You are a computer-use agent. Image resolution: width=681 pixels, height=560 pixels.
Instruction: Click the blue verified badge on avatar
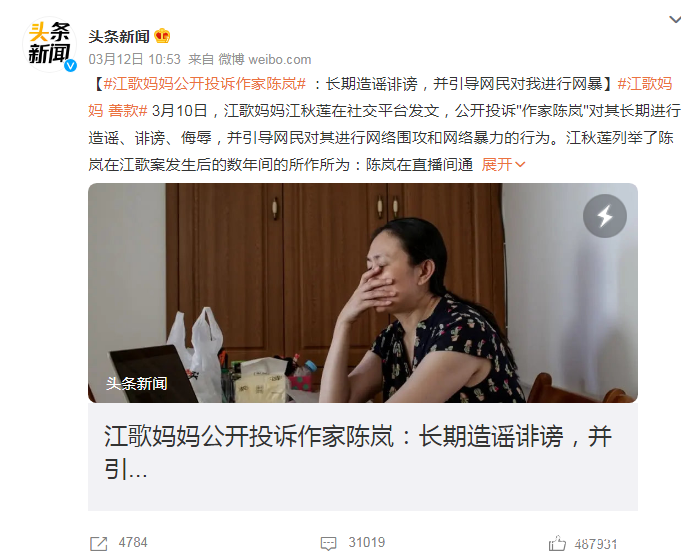coord(70,66)
